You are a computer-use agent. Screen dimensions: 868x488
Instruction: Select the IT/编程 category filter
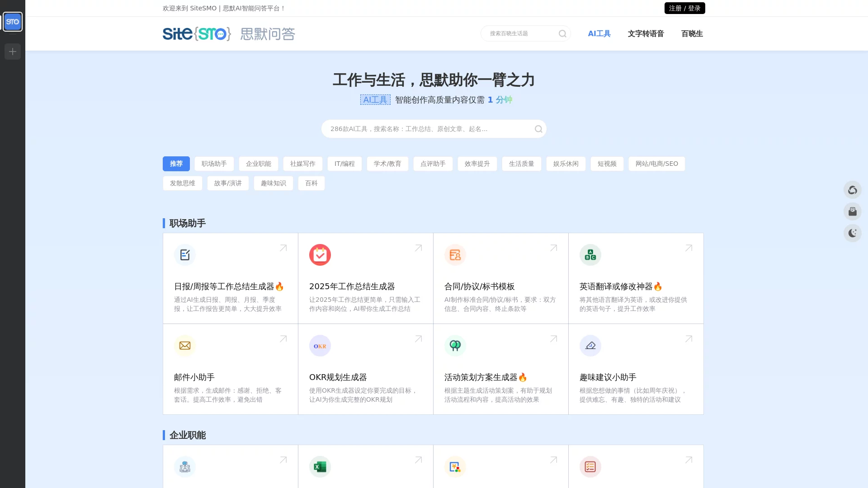tap(344, 164)
